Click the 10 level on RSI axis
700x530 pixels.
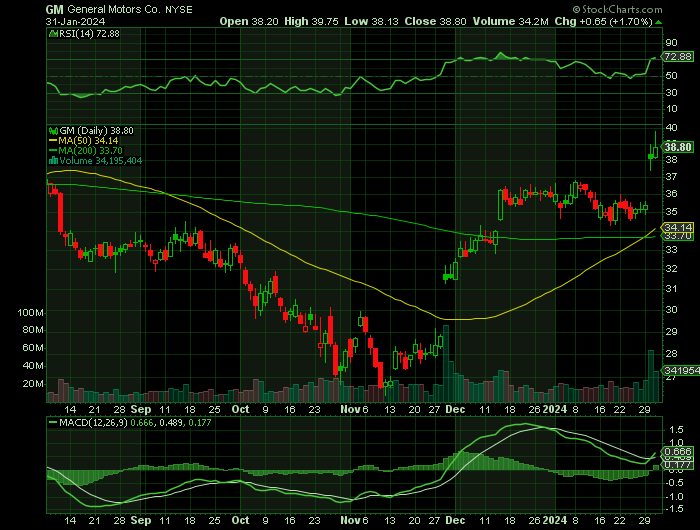[x=671, y=109]
